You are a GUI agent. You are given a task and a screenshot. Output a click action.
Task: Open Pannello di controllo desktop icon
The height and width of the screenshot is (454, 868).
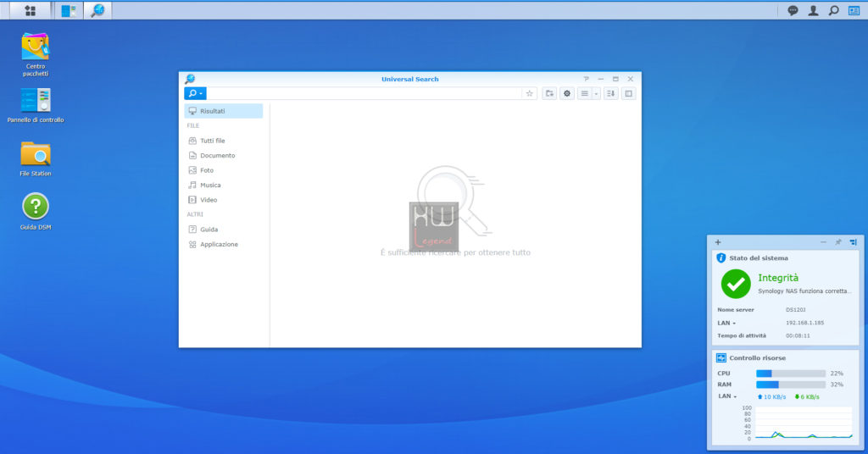point(36,105)
